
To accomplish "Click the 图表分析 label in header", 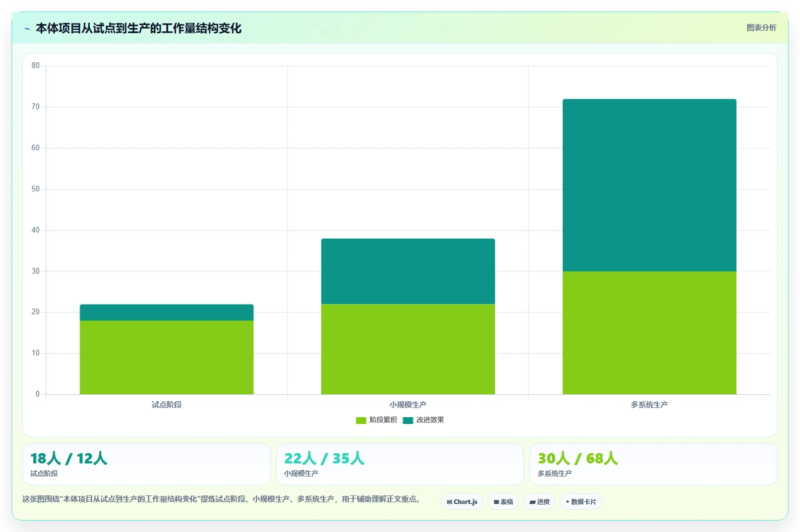I will [x=761, y=27].
